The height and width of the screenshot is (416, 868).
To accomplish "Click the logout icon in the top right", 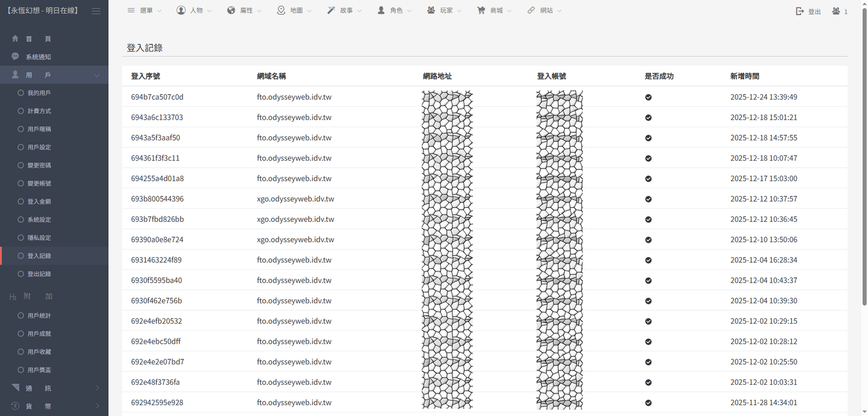I will [x=800, y=11].
